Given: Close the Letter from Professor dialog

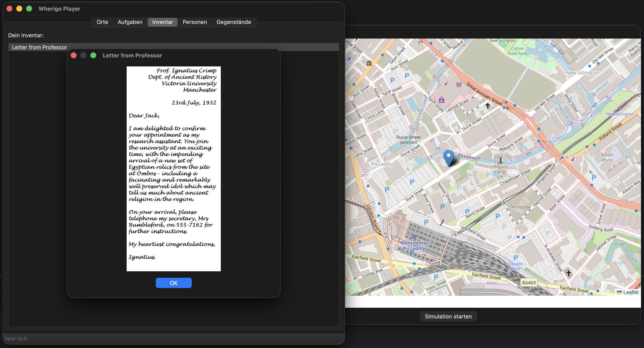Looking at the screenshot, I should tap(74, 55).
